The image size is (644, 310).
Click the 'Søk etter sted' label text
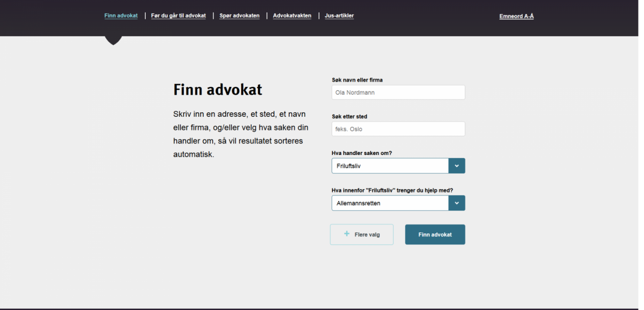click(349, 117)
